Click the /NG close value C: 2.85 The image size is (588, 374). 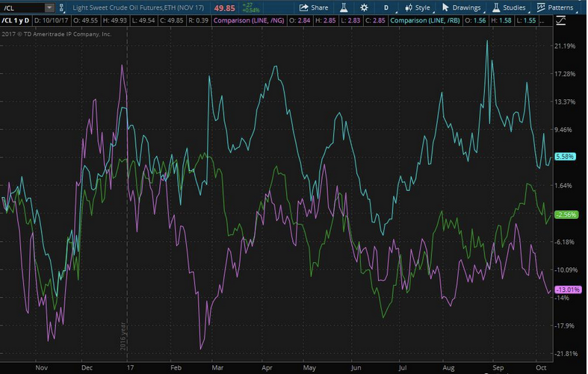[x=375, y=20]
